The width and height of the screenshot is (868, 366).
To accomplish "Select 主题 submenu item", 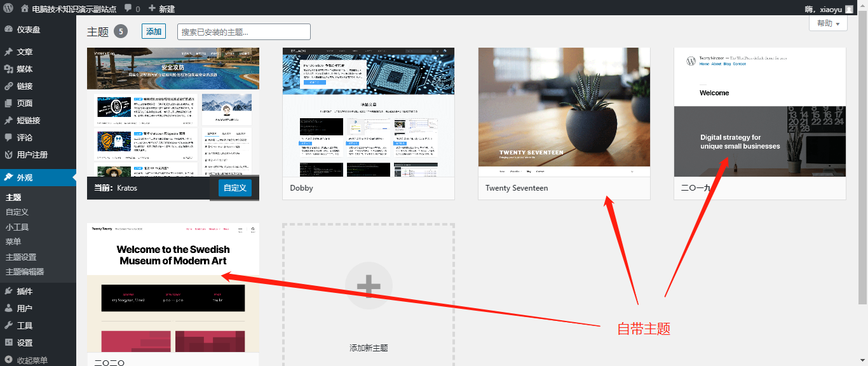I will (x=13, y=198).
